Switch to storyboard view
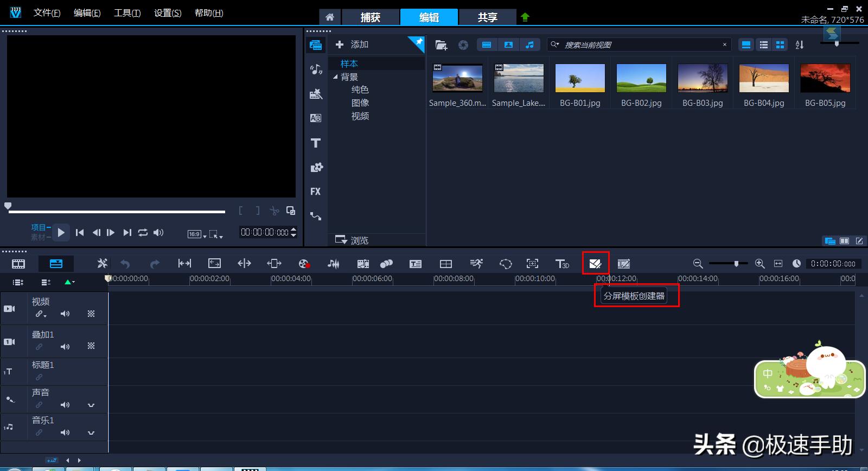The width and height of the screenshot is (868, 471). coord(18,264)
